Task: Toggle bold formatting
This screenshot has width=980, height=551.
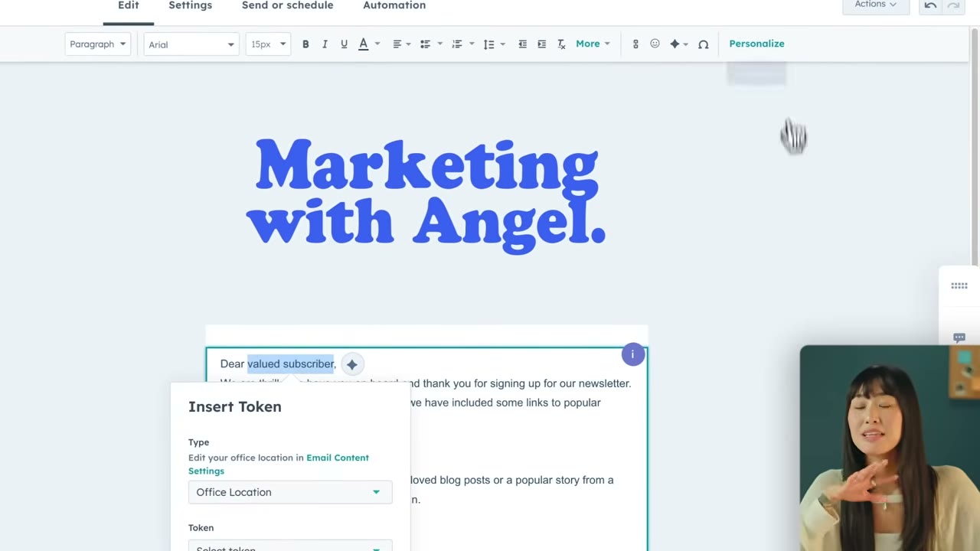Action: (x=305, y=44)
